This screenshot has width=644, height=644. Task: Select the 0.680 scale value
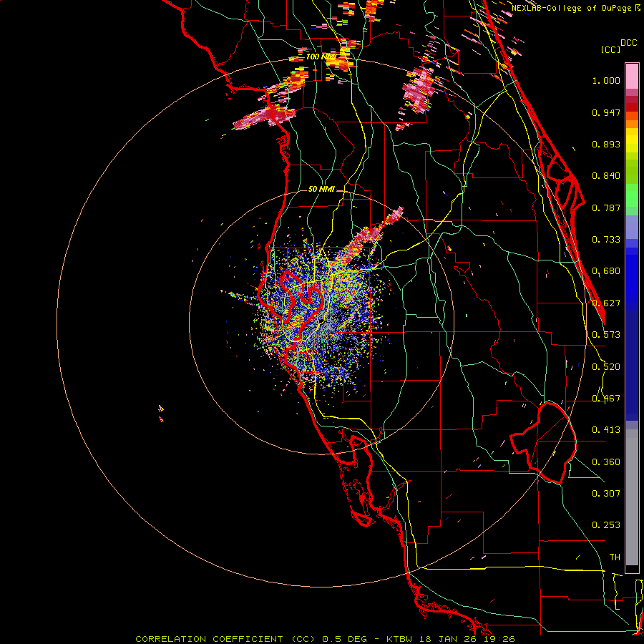(606, 271)
